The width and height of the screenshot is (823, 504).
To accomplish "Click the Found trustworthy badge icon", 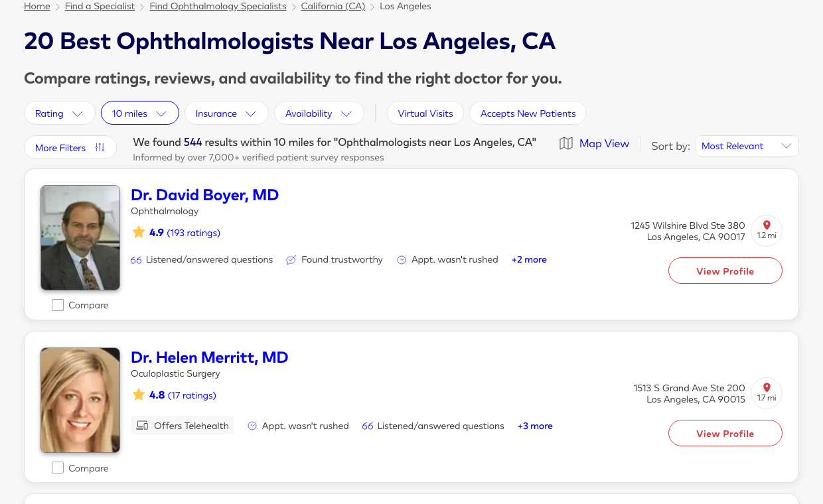I will click(x=291, y=260).
